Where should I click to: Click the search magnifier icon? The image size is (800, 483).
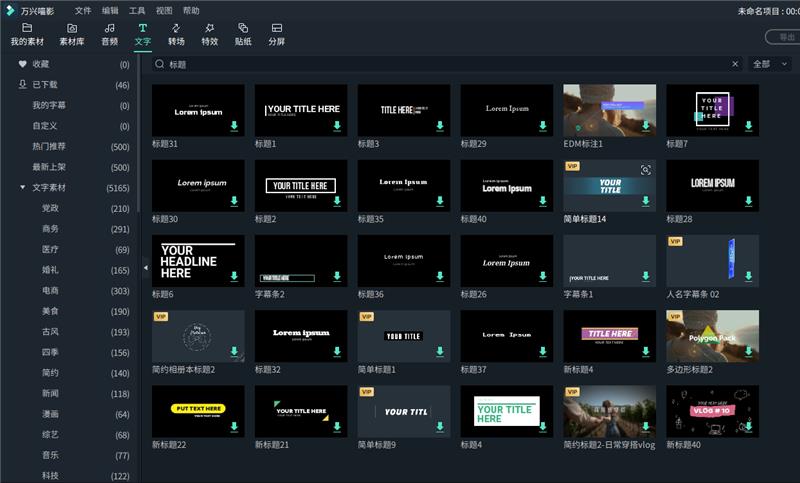click(160, 64)
